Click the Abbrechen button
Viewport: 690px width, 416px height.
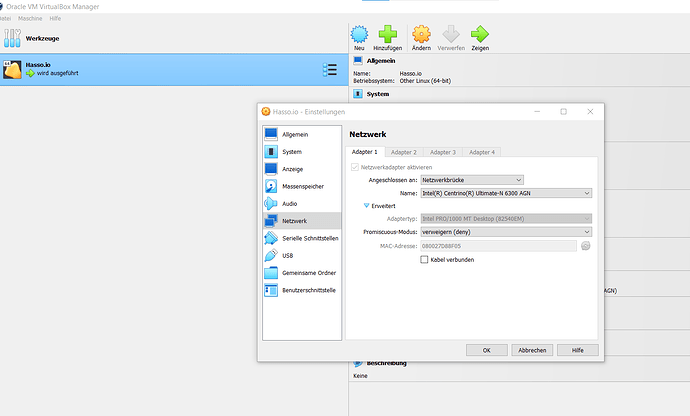tap(532, 350)
